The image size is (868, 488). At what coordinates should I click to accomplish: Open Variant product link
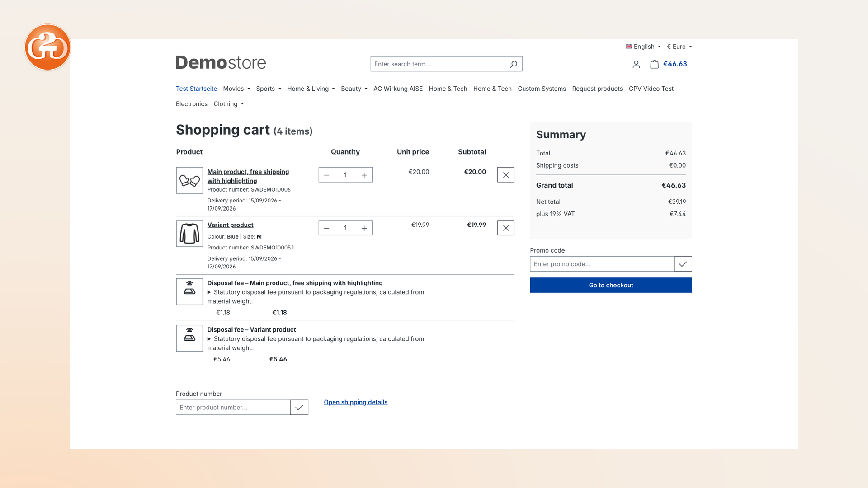tap(230, 225)
